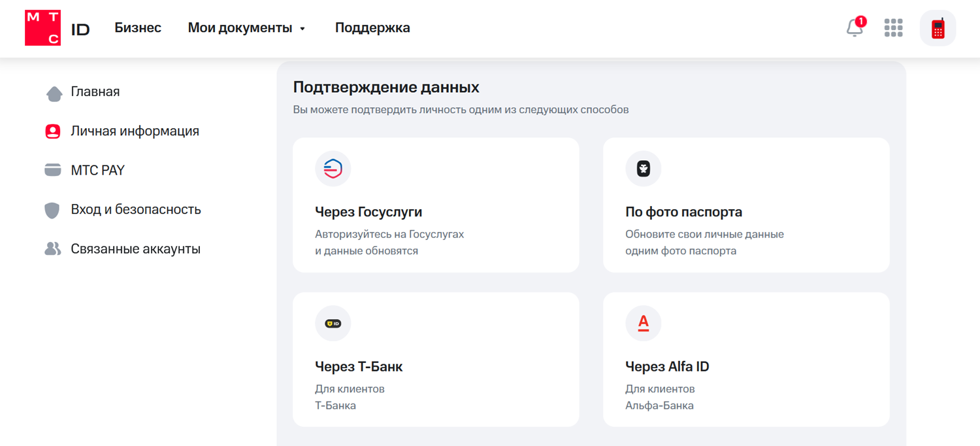Click the home icon beside Главная

click(54, 93)
